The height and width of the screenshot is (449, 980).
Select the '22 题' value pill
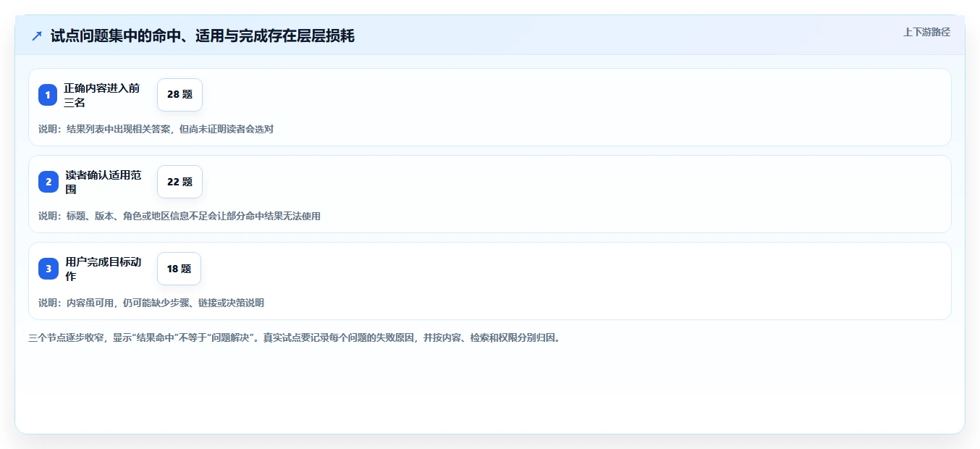179,182
